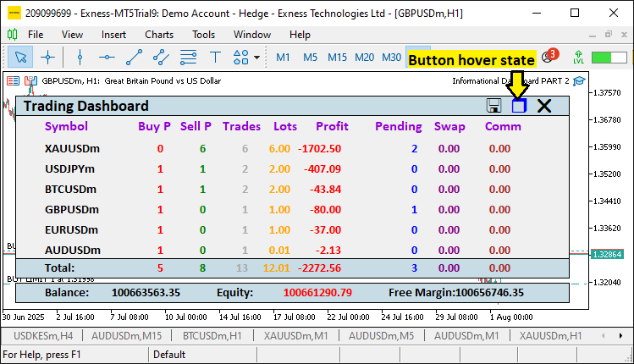Select the equidistant channel tool
634x364 pixels.
pyautogui.click(x=161, y=57)
